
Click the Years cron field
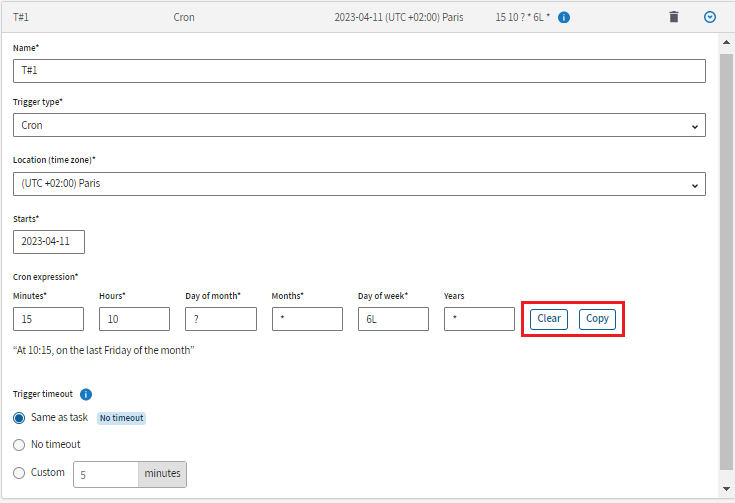coord(479,319)
